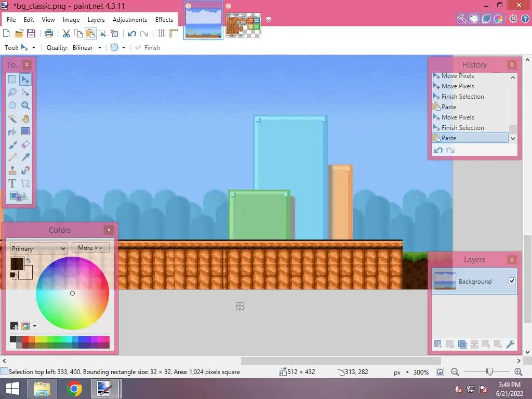Copy selection using toolbar copy icon
This screenshot has width=532, height=399.
coord(78,33)
